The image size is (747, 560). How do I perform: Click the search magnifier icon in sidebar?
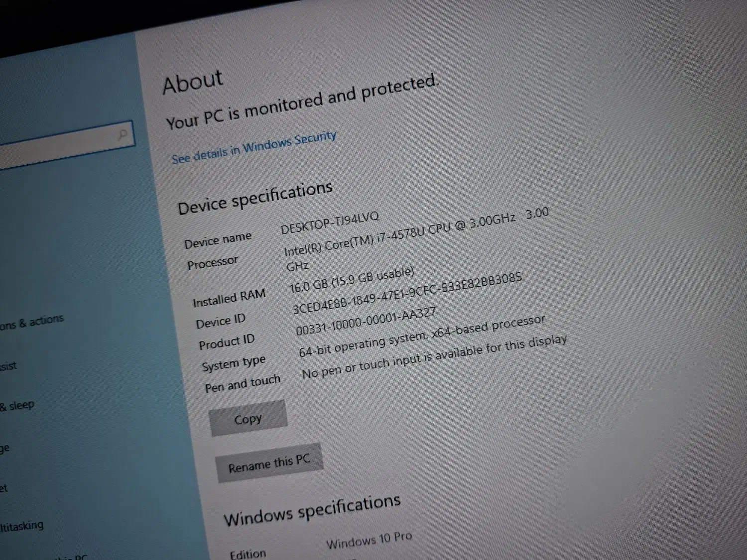tap(122, 134)
